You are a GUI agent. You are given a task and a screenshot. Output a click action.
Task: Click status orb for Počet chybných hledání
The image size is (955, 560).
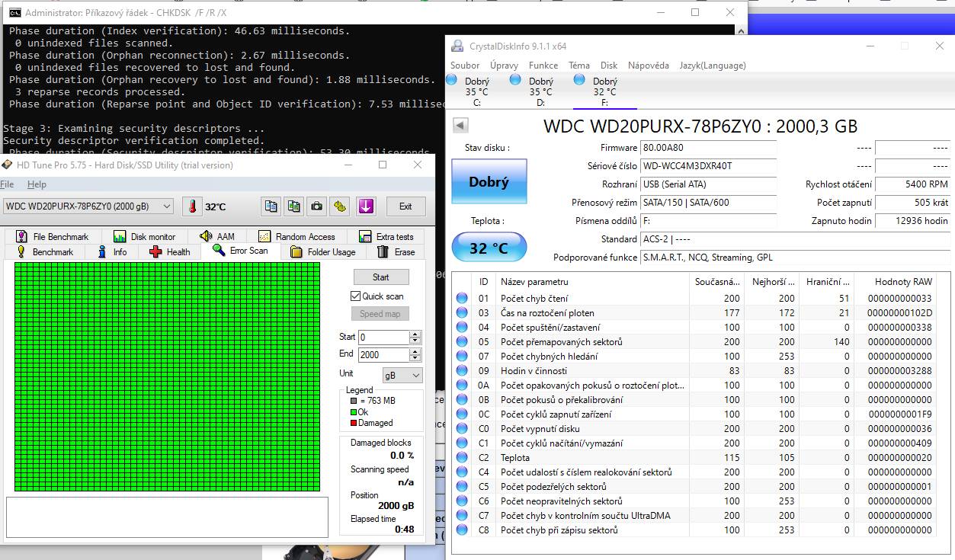(462, 357)
